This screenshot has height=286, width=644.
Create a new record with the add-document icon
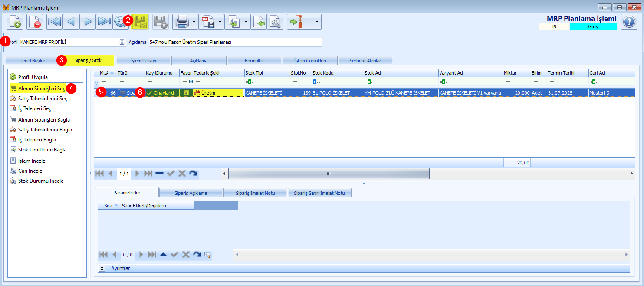(x=15, y=21)
